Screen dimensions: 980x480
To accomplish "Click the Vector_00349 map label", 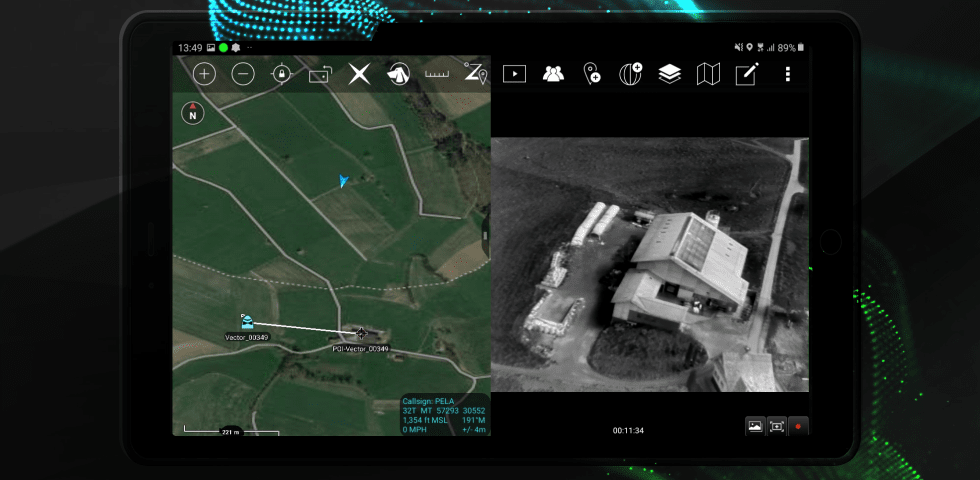I will point(248,337).
